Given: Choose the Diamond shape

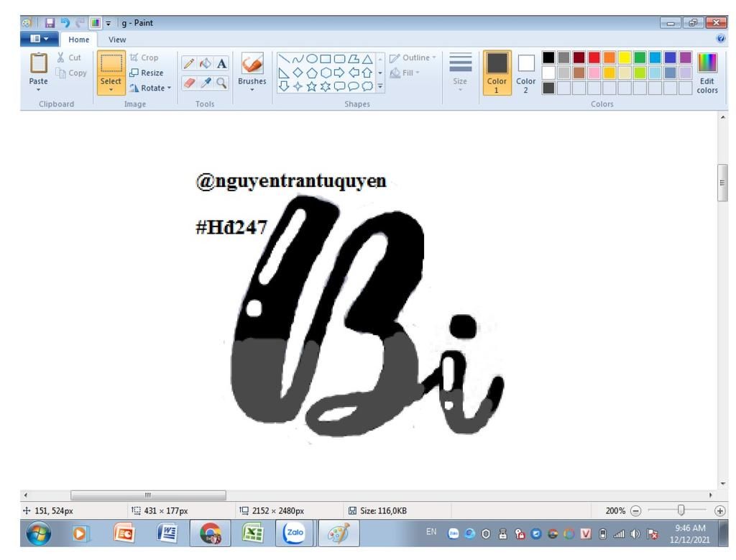Looking at the screenshot, I should [298, 73].
